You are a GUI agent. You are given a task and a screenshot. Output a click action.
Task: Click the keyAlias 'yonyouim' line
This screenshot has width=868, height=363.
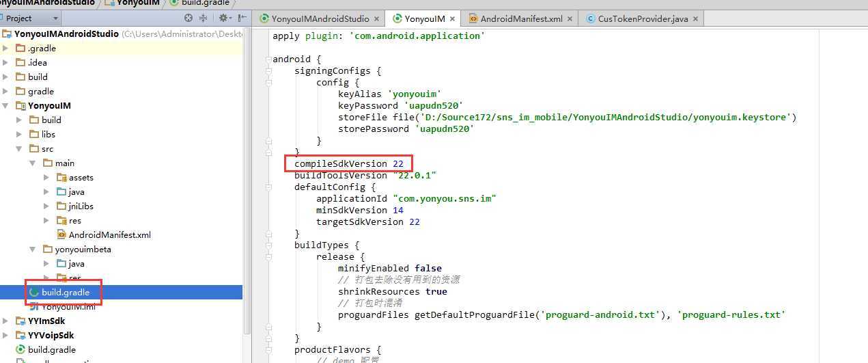click(390, 94)
